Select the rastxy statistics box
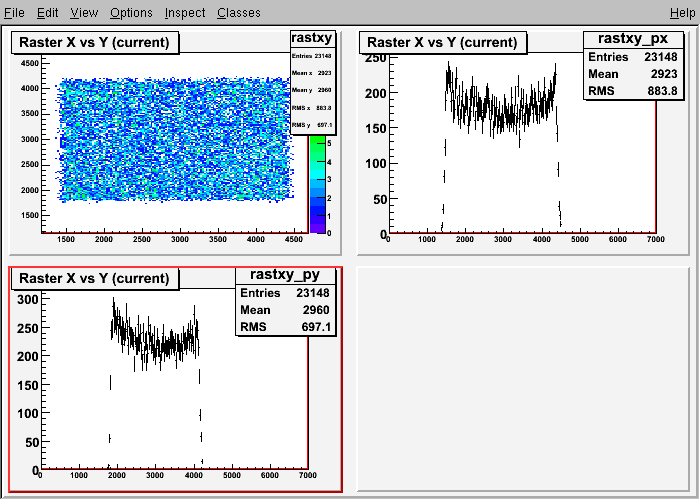700x500 pixels. pyautogui.click(x=312, y=82)
